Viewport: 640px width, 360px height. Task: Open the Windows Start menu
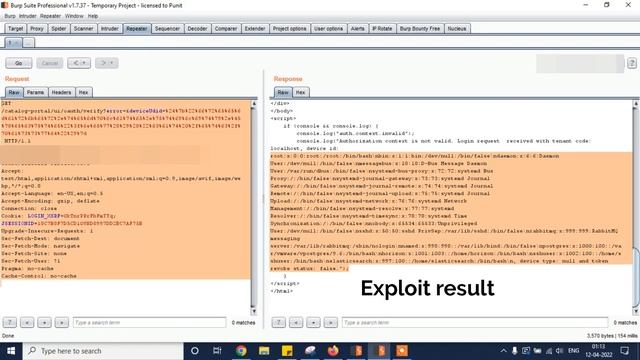pyautogui.click(x=11, y=351)
